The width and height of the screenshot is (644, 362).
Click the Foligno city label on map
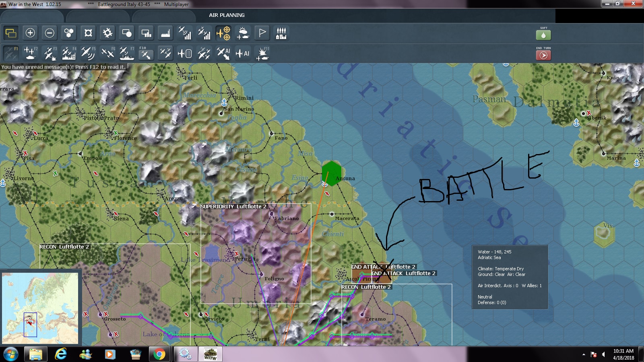[274, 279]
